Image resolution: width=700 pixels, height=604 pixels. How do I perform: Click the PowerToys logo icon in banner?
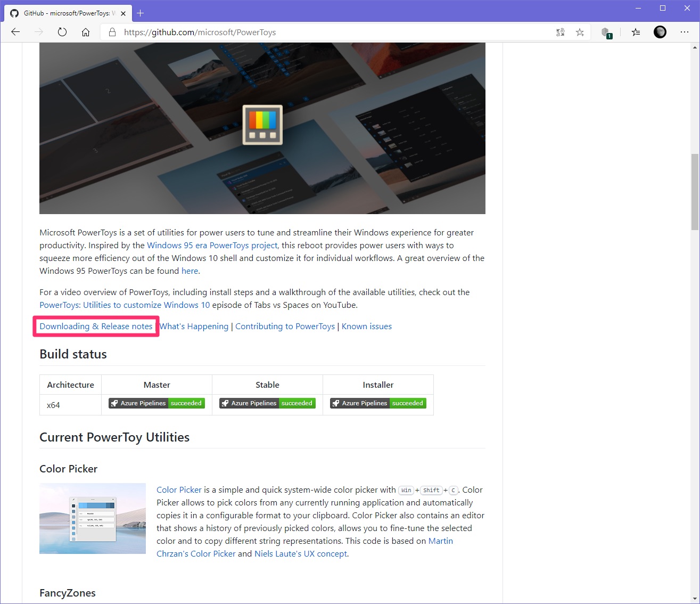click(262, 125)
